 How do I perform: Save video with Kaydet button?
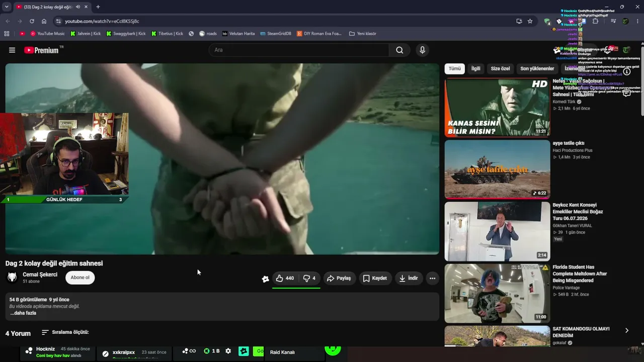point(375,278)
